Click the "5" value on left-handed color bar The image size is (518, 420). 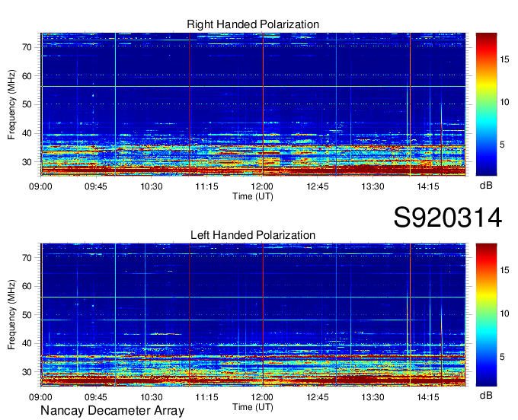tap(502, 357)
